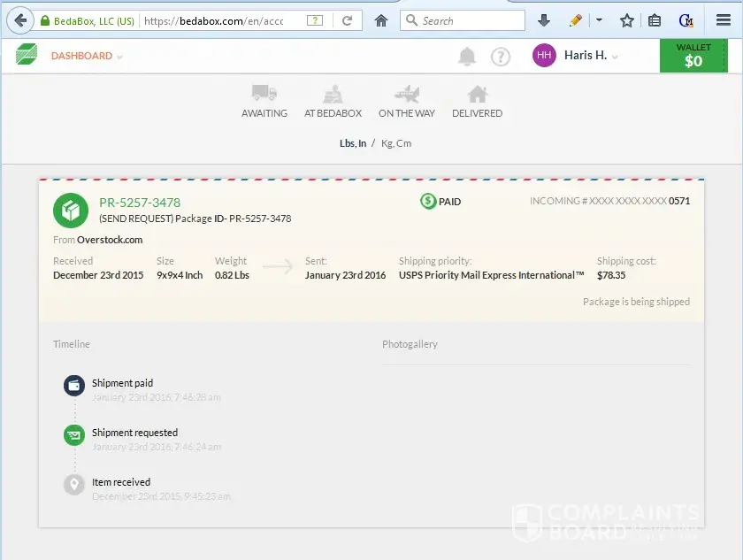Click the browser Search input field
Viewport: 743px width, 560px height.
coord(463,20)
